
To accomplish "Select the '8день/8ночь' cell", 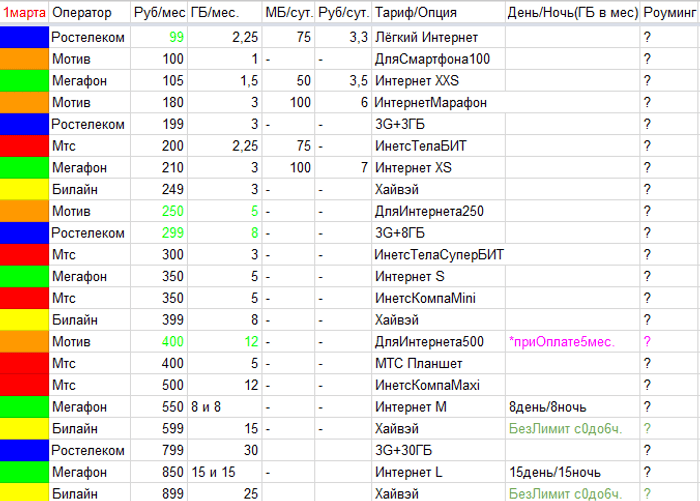I will coord(546,407).
